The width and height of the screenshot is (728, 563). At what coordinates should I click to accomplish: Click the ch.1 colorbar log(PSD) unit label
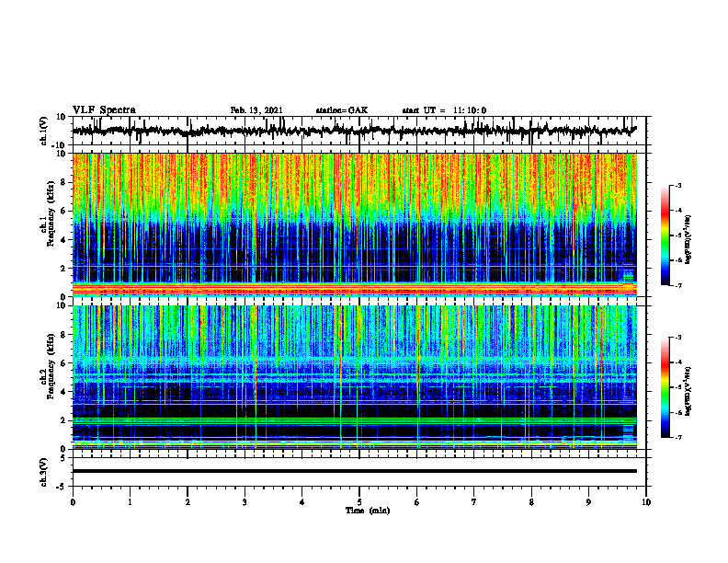tap(688, 240)
